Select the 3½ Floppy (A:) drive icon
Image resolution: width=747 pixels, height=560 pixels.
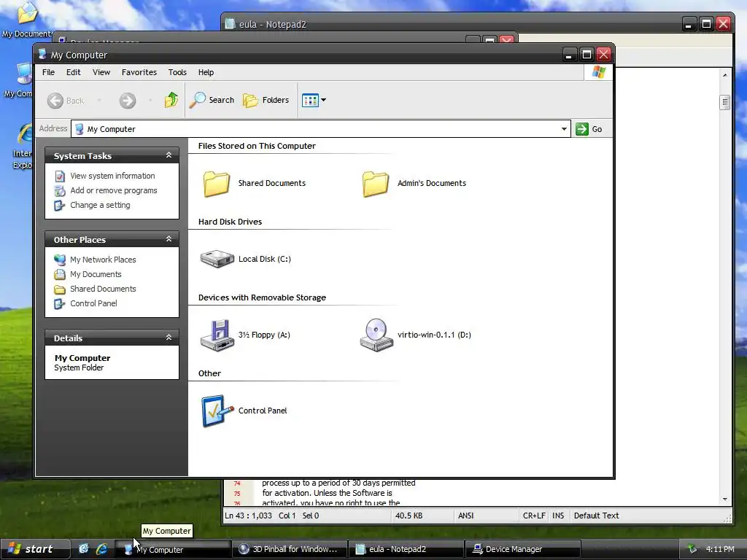point(217,335)
